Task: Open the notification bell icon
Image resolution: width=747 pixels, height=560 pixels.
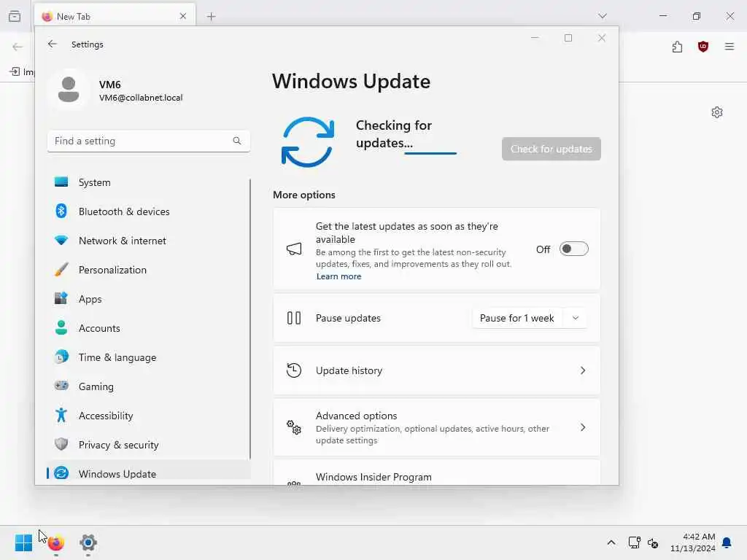Action: coord(727,542)
